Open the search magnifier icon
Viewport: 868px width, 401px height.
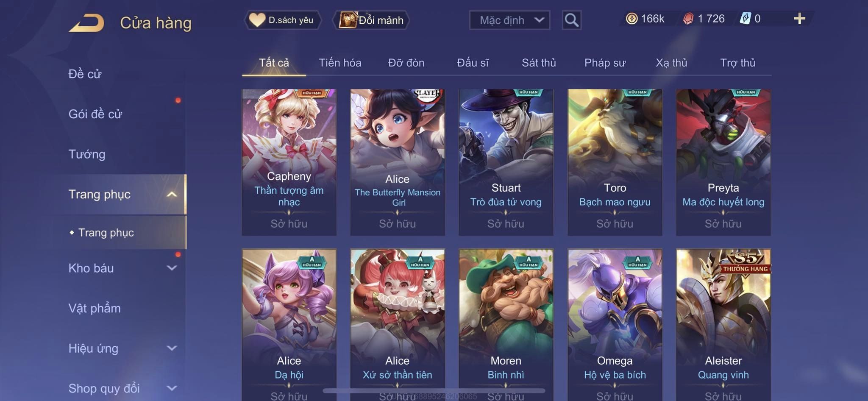[571, 20]
